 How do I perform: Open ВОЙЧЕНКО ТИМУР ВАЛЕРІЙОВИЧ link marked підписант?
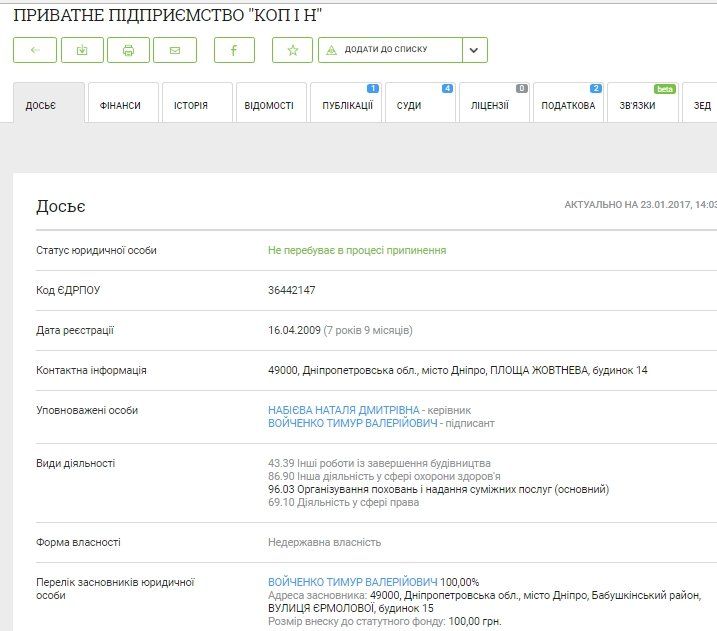353,423
